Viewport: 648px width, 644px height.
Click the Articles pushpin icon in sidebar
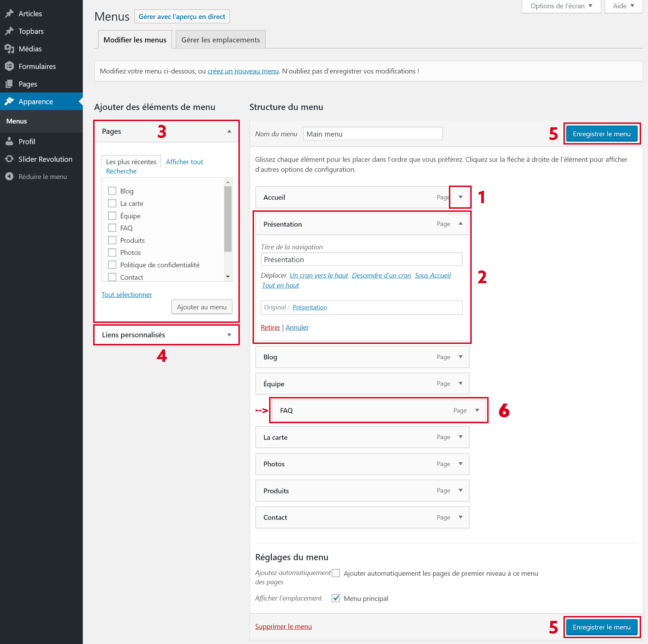pos(9,13)
